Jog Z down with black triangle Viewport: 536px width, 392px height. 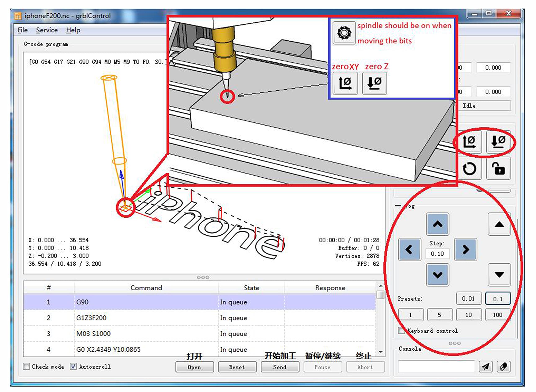(499, 275)
